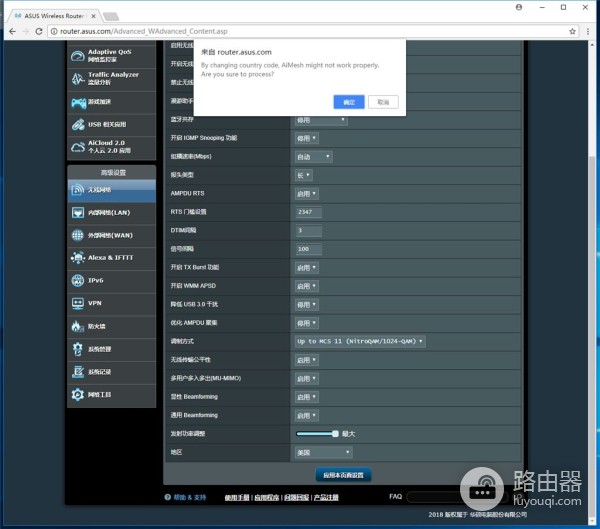Open the Chrome profile icon
This screenshot has height=529, width=600.
point(519,7)
